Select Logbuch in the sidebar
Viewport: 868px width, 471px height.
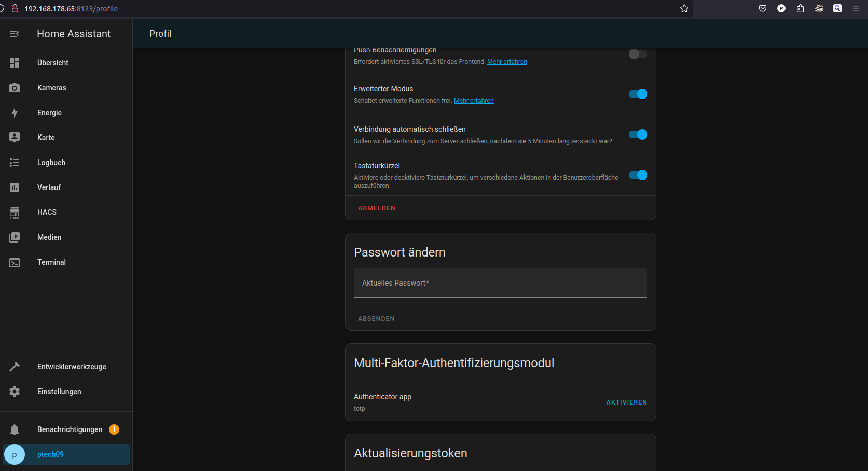coord(51,163)
